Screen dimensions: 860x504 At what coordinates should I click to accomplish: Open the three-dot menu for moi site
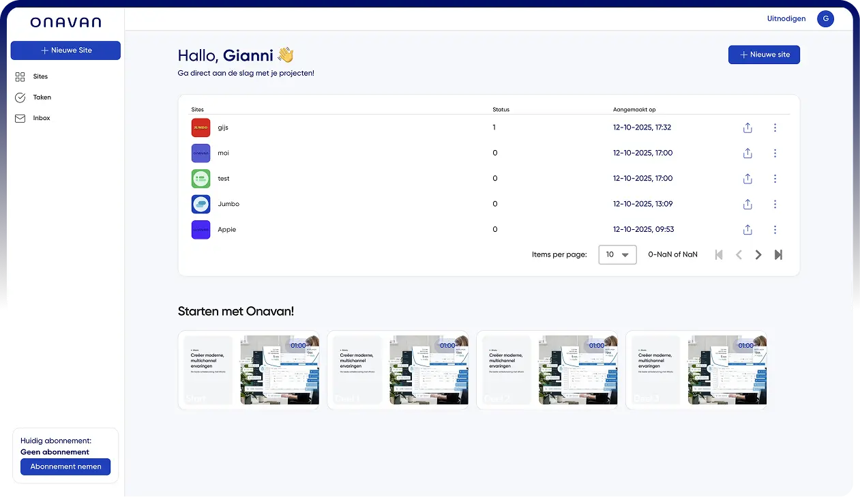click(775, 153)
